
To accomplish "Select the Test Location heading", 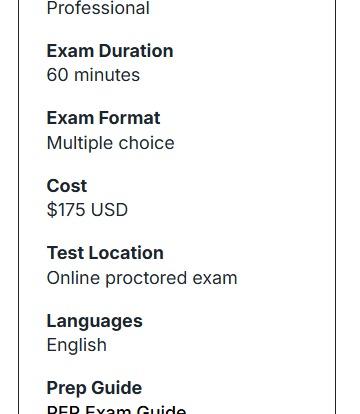I will pyautogui.click(x=105, y=253).
